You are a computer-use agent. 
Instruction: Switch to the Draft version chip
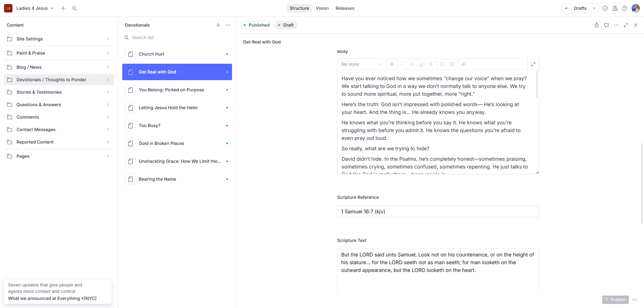pyautogui.click(x=286, y=25)
